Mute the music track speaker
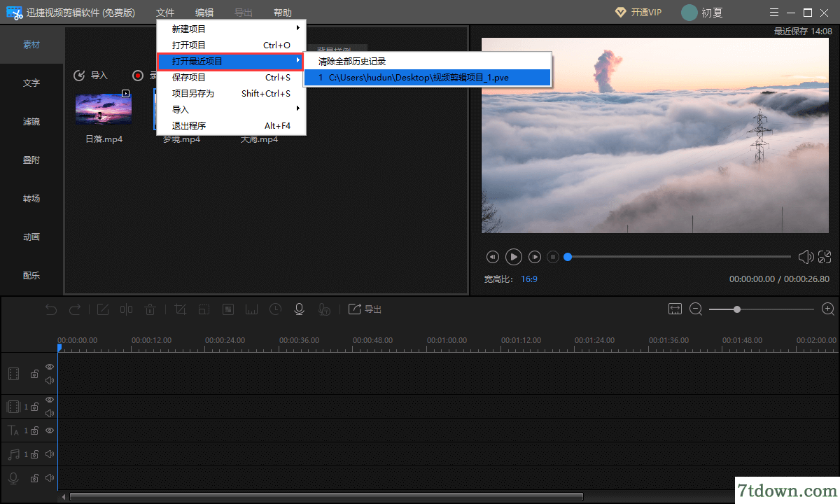 pos(50,455)
